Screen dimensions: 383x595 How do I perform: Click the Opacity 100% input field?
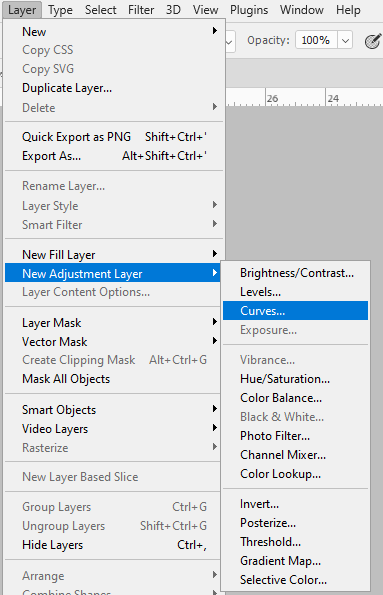tap(317, 41)
